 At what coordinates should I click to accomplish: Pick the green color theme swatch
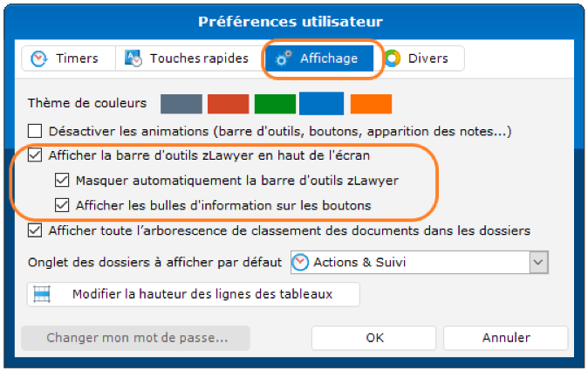275,104
